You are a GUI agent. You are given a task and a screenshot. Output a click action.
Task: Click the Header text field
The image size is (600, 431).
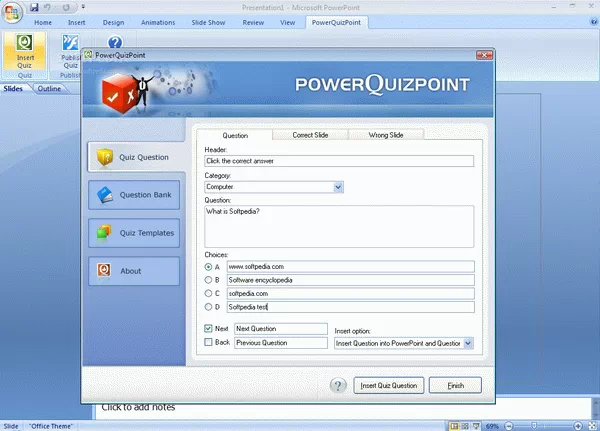pos(339,161)
